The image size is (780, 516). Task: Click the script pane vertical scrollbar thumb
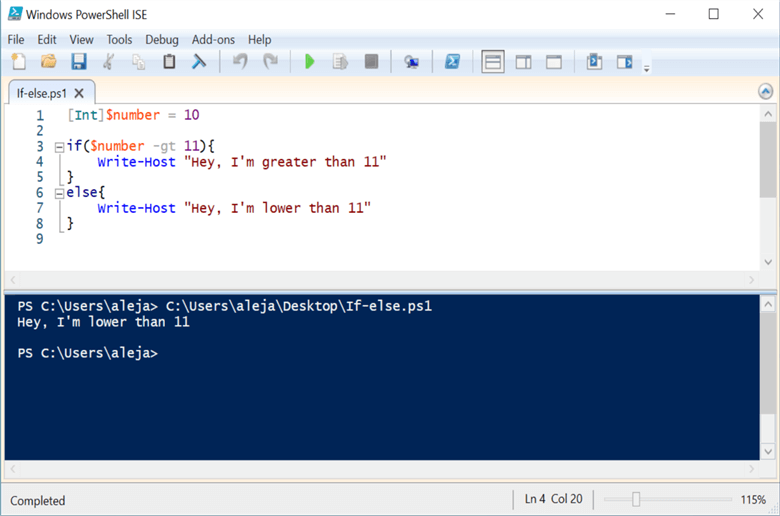point(768,160)
